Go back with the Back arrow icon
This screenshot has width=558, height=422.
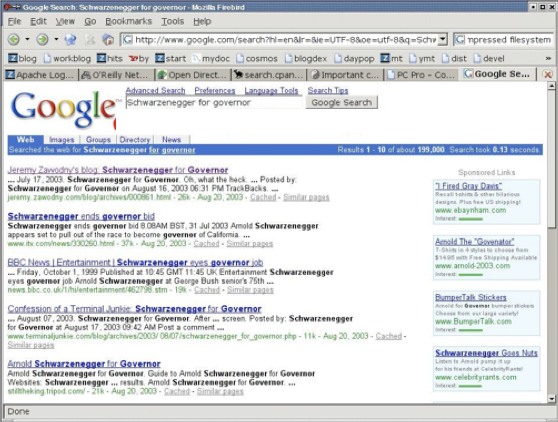click(x=14, y=39)
